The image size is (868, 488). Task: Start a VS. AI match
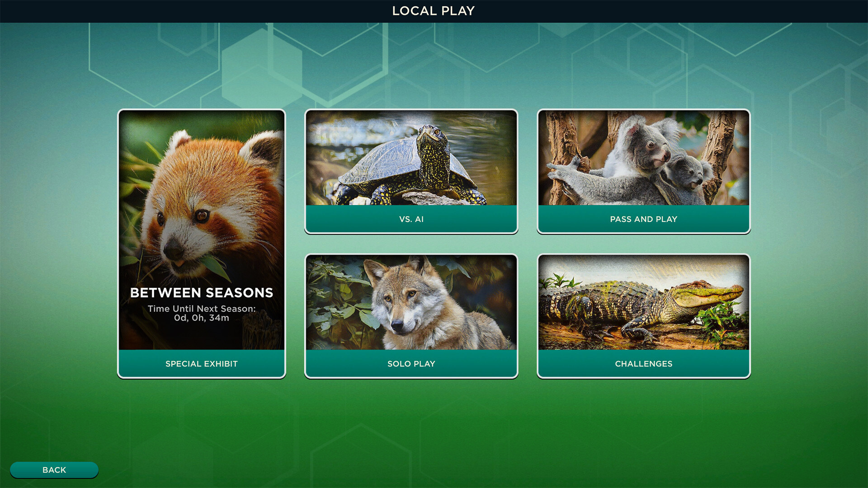coord(411,172)
